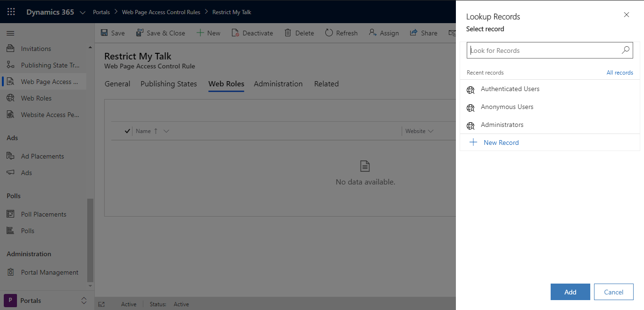Open Web Roles in sidebar
The image size is (644, 310).
click(x=43, y=98)
